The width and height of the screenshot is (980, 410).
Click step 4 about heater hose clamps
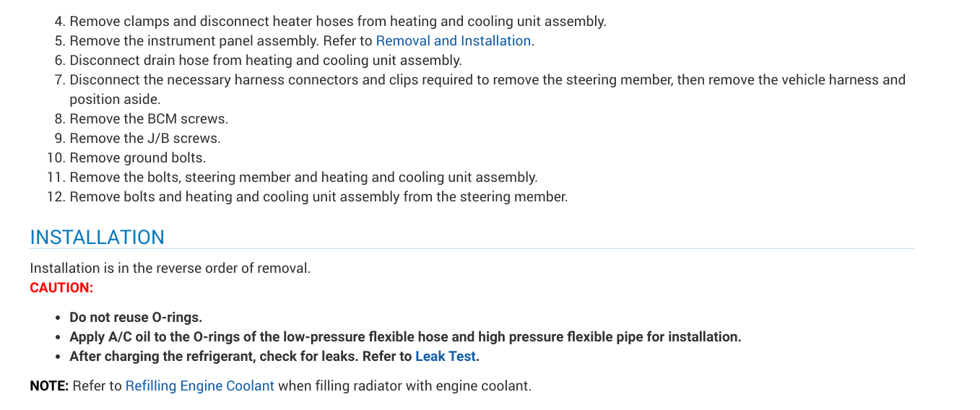pos(337,22)
